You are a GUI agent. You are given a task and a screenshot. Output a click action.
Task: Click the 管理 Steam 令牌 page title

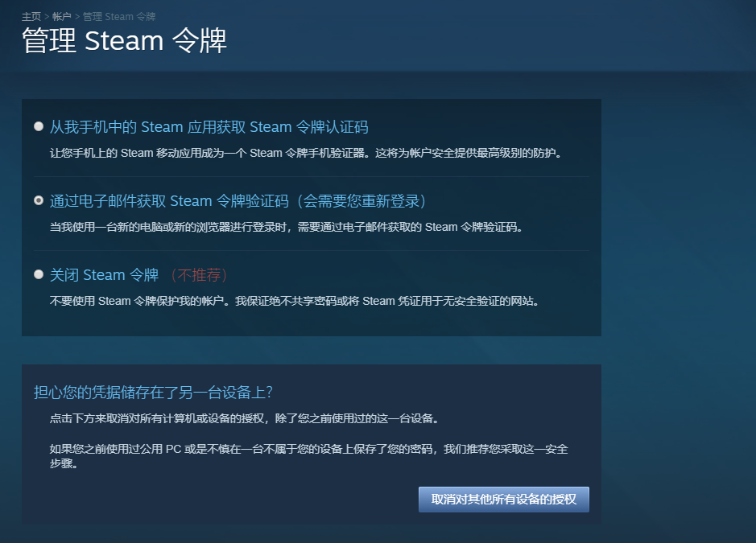[125, 40]
